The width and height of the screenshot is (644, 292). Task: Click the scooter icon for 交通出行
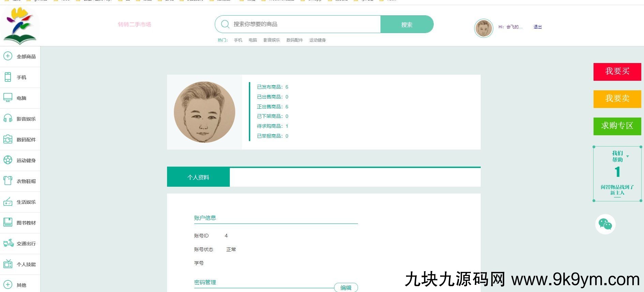pos(8,243)
